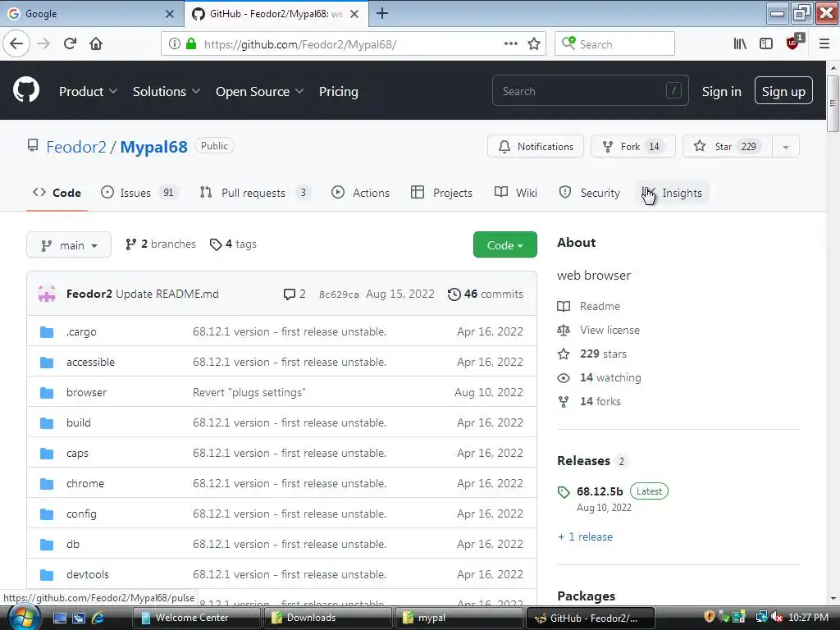The height and width of the screenshot is (630, 840).
Task: Expand the Product menu
Action: point(88,92)
